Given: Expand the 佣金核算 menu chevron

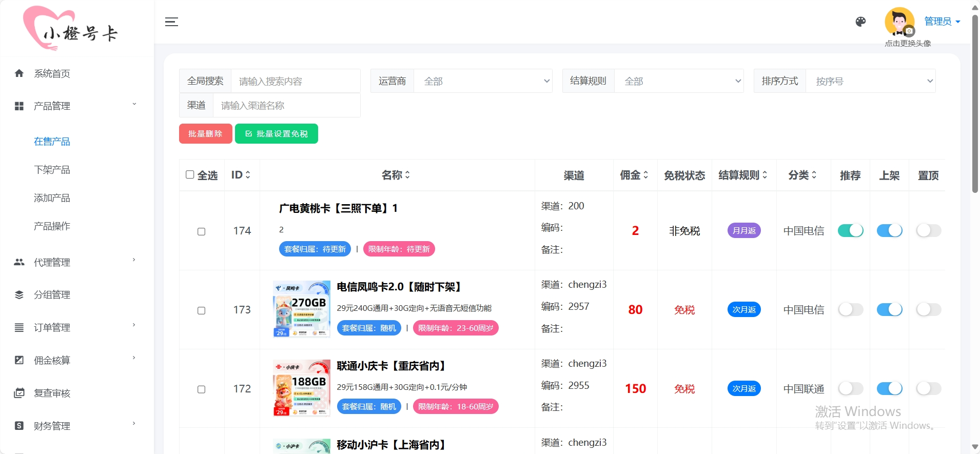Looking at the screenshot, I should (x=134, y=358).
